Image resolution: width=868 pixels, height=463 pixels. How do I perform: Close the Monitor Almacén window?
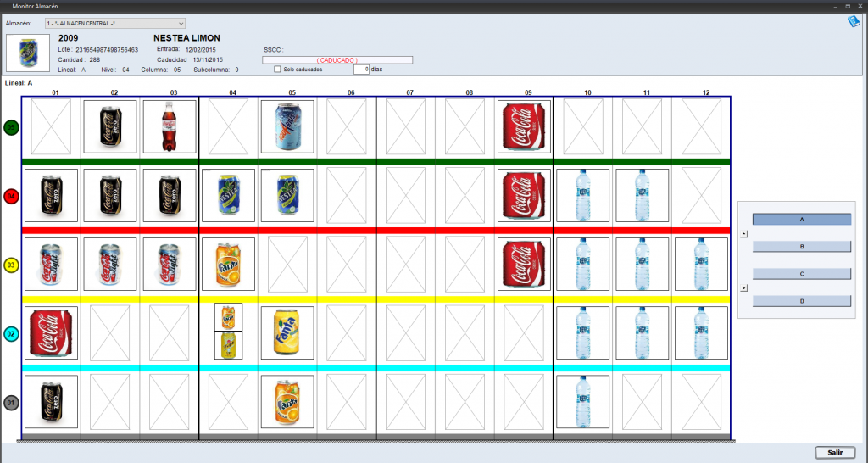click(x=860, y=6)
